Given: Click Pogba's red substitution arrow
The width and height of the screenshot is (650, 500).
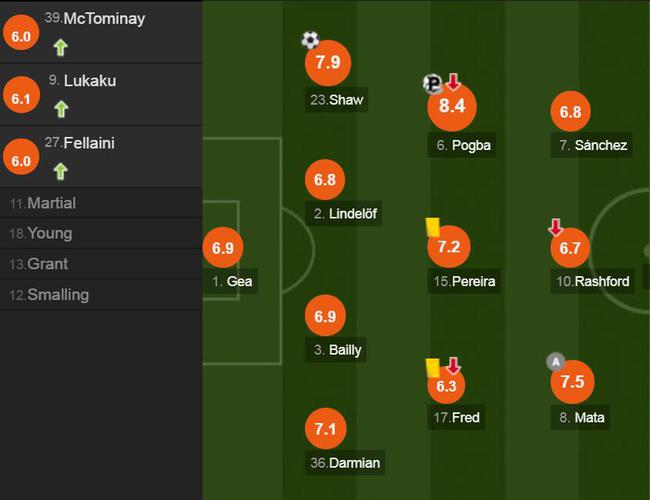Looking at the screenshot, I should pyautogui.click(x=454, y=82).
